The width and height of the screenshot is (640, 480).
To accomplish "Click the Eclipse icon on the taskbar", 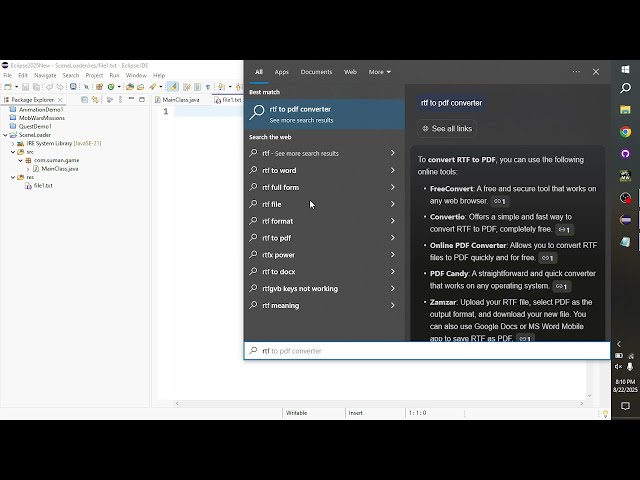I will (625, 220).
